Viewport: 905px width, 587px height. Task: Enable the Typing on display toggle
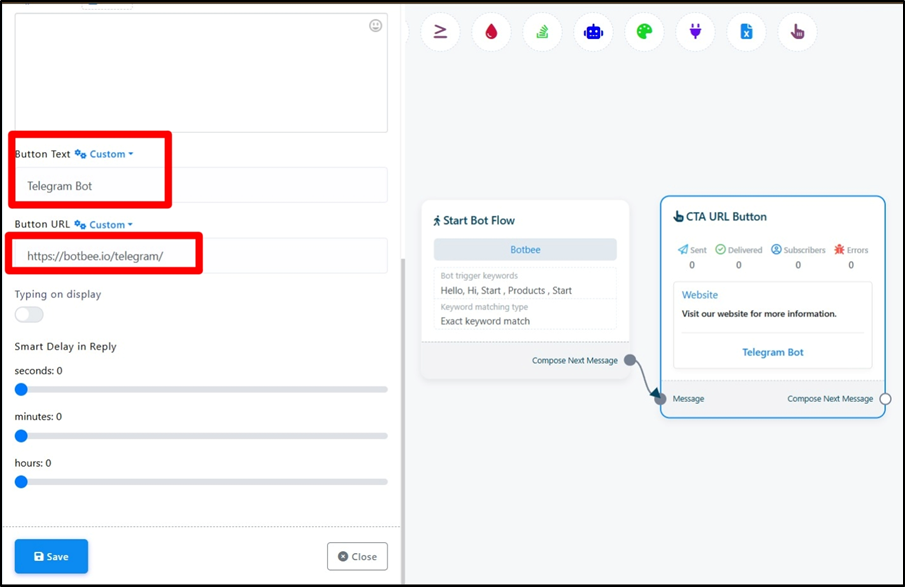click(x=29, y=315)
